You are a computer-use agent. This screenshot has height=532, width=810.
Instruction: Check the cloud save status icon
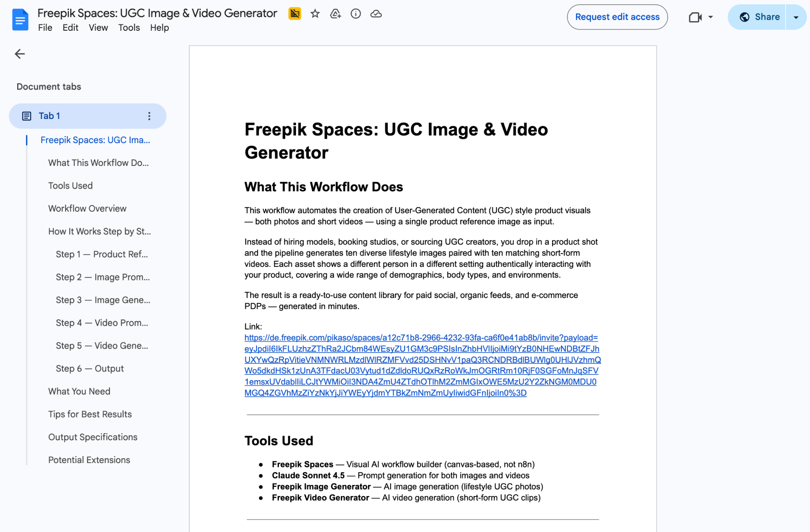tap(376, 14)
